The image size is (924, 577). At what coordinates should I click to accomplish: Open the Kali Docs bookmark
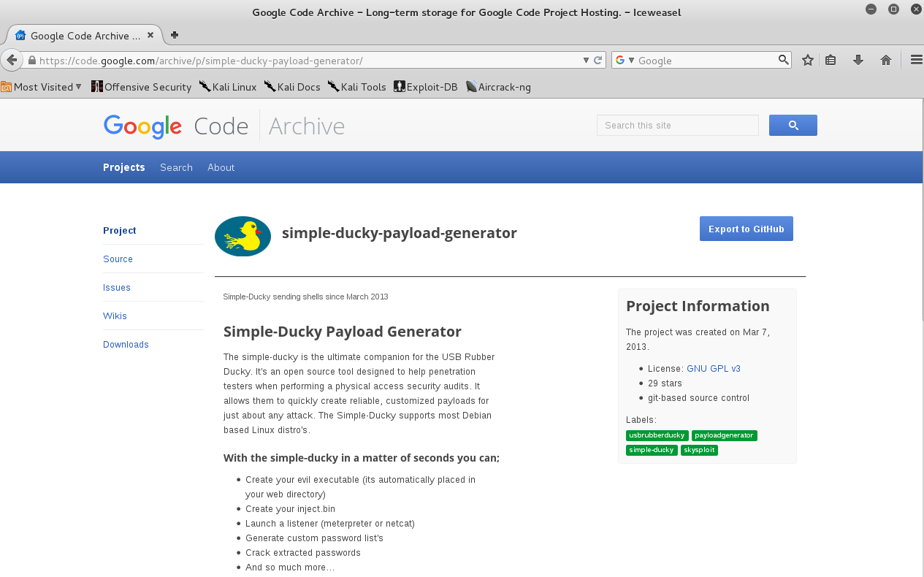[x=292, y=87]
